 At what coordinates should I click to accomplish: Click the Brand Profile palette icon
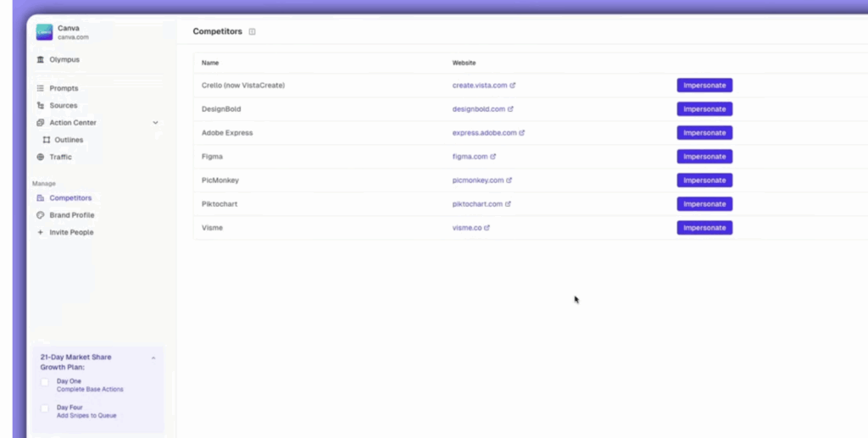[41, 215]
